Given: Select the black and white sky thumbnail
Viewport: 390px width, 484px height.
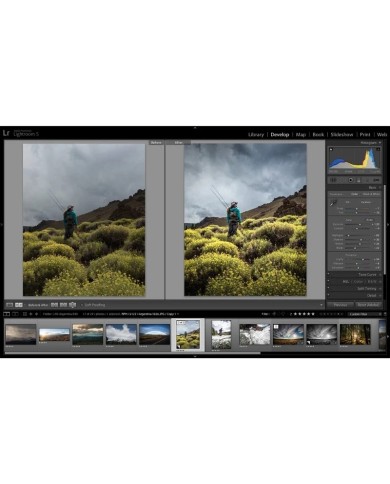Looking at the screenshot, I should 322,334.
